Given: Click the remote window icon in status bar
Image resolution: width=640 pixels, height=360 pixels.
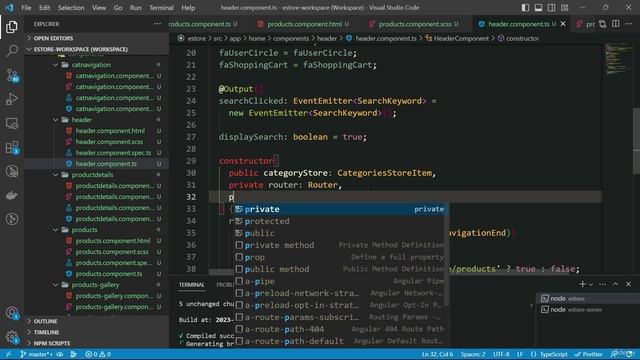Looking at the screenshot, I should pos(9,354).
